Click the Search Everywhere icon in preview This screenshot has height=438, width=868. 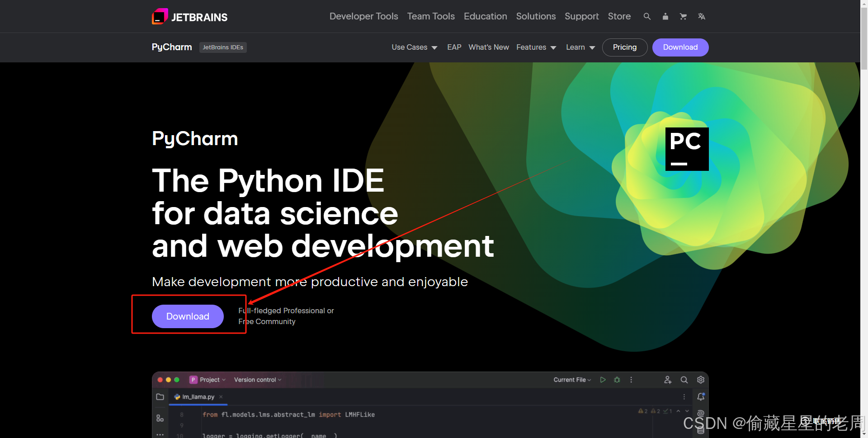[x=684, y=380]
